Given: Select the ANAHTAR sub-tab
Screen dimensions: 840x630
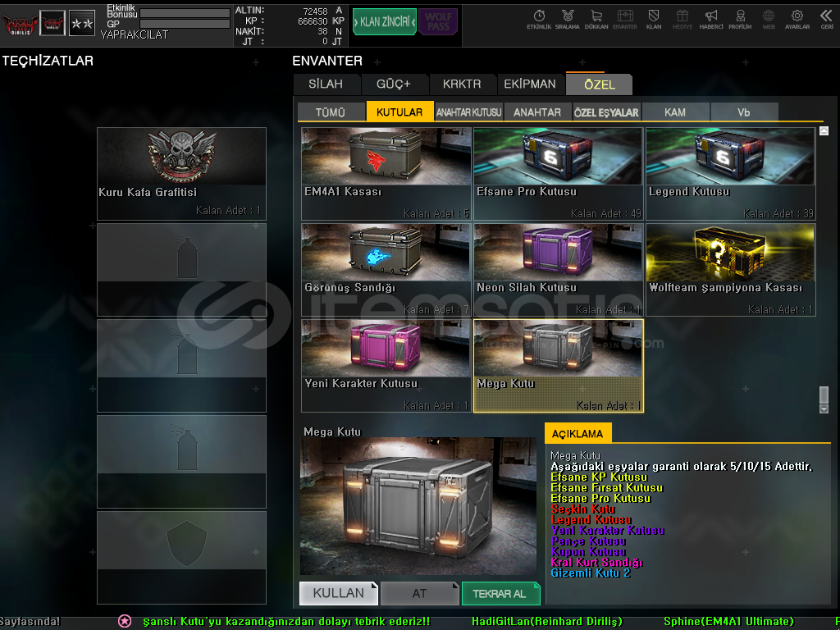Looking at the screenshot, I should [x=537, y=112].
